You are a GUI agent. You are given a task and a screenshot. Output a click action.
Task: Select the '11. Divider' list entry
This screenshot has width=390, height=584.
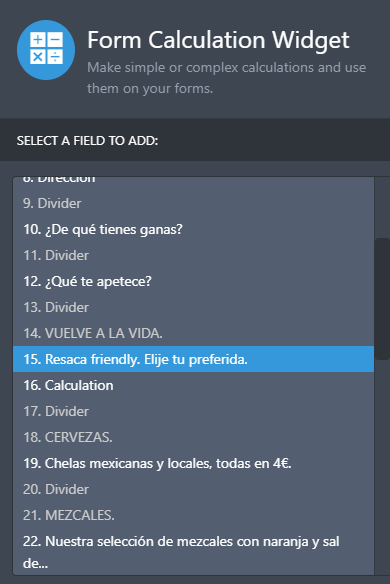[193, 256]
